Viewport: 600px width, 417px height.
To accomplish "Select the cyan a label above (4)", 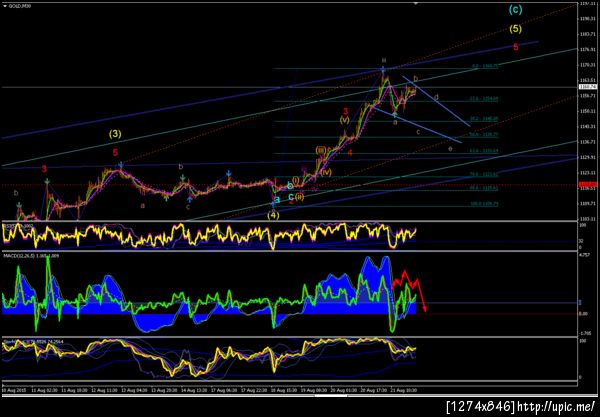I will pyautogui.click(x=277, y=200).
